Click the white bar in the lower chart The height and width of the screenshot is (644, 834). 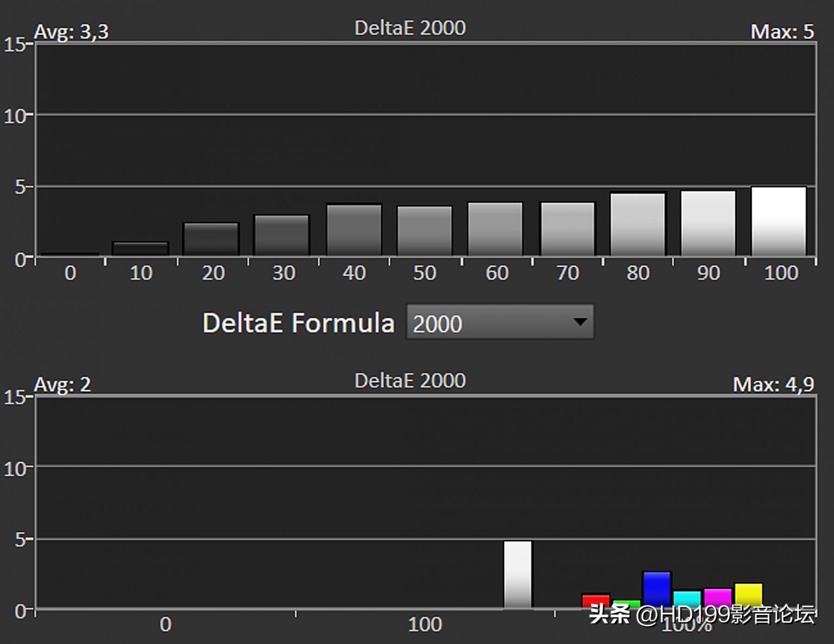(x=517, y=574)
